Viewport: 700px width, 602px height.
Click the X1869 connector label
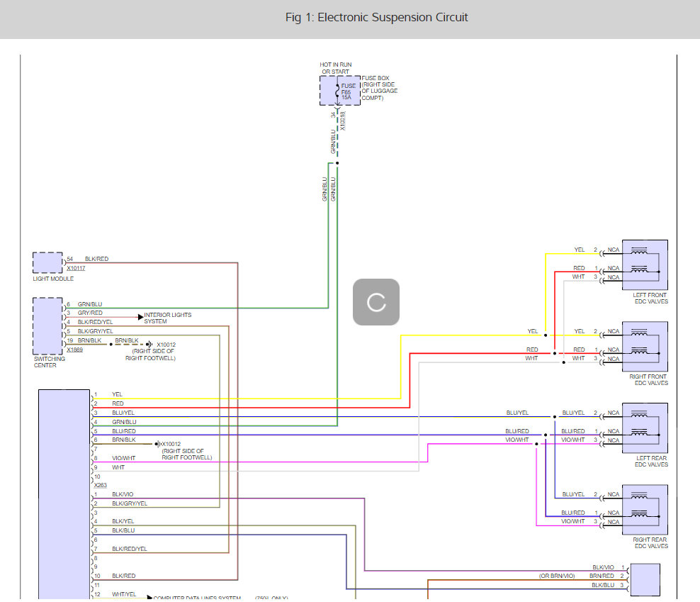coord(75,350)
